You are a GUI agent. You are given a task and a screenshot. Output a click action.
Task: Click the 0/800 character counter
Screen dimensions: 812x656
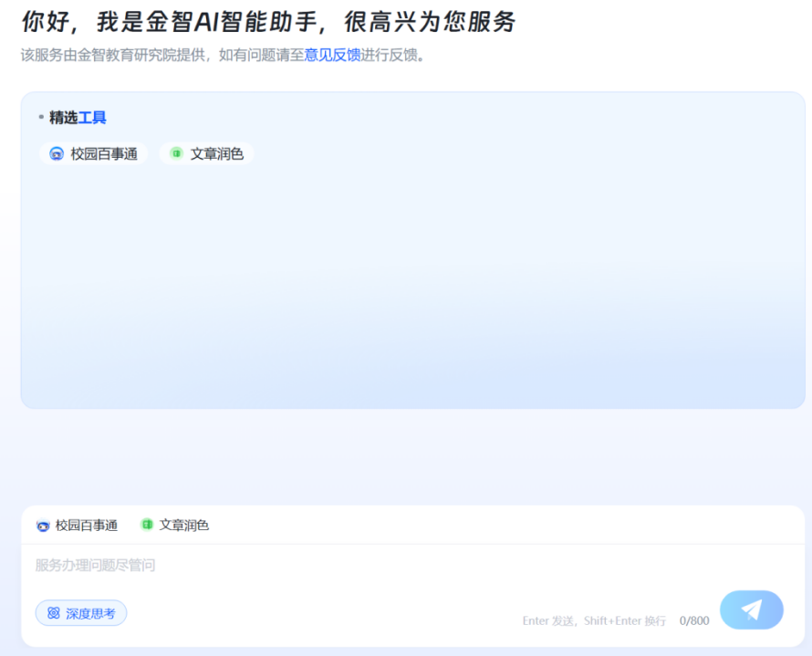pos(693,620)
